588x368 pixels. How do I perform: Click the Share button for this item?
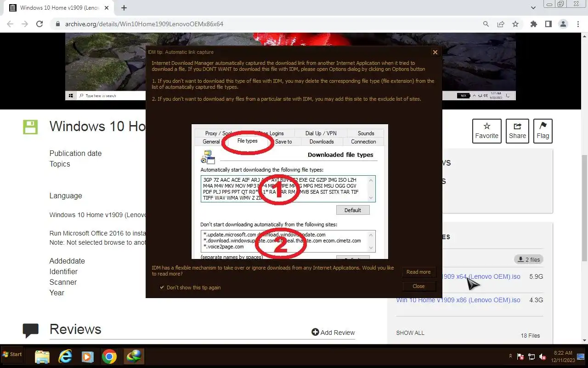pos(517,131)
